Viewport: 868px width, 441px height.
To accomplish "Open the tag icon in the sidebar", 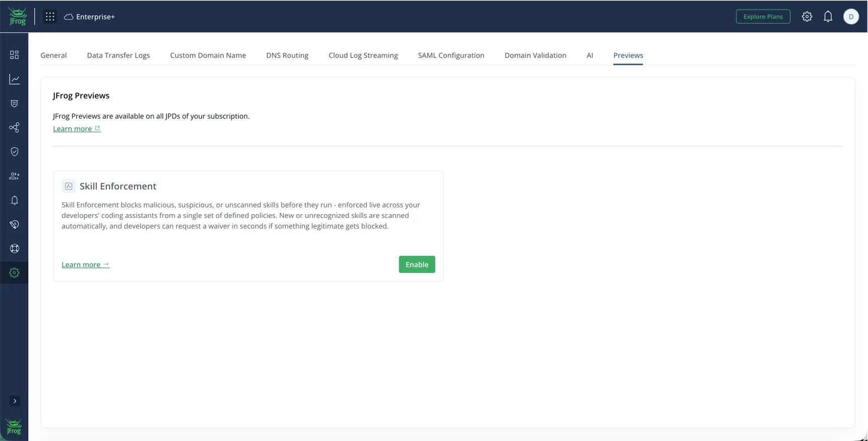I will [14, 225].
